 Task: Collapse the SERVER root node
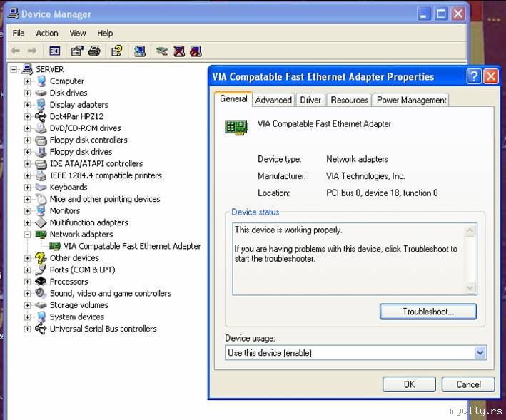(14, 69)
